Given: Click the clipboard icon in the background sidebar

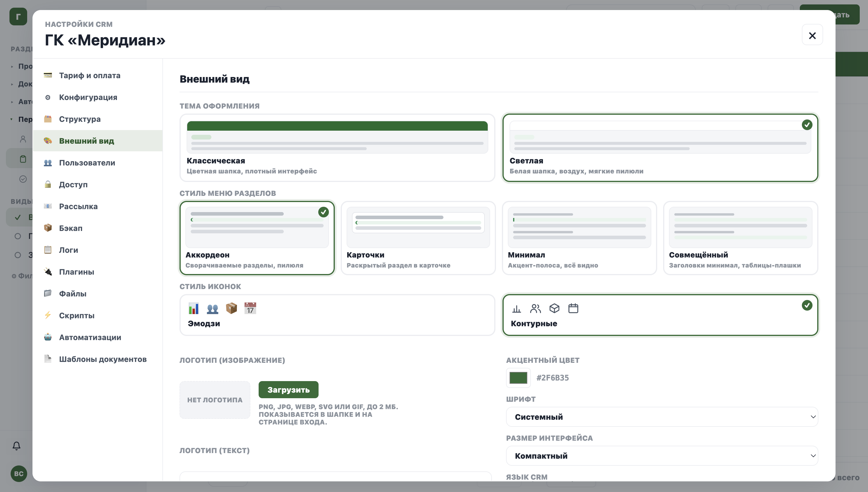Looking at the screenshot, I should pos(23,159).
